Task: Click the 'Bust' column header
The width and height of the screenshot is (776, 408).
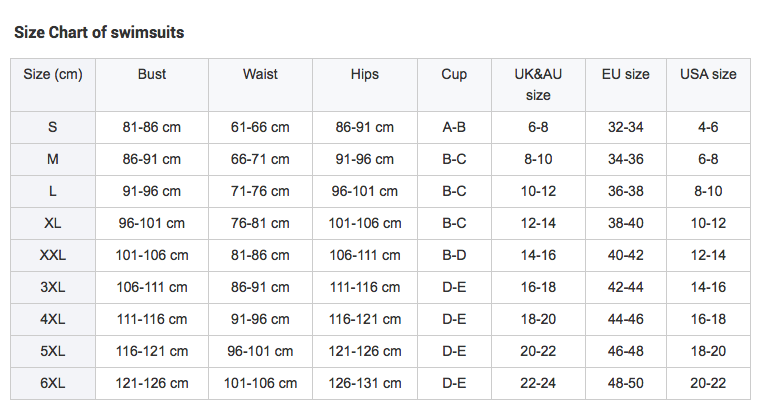Action: (x=152, y=74)
